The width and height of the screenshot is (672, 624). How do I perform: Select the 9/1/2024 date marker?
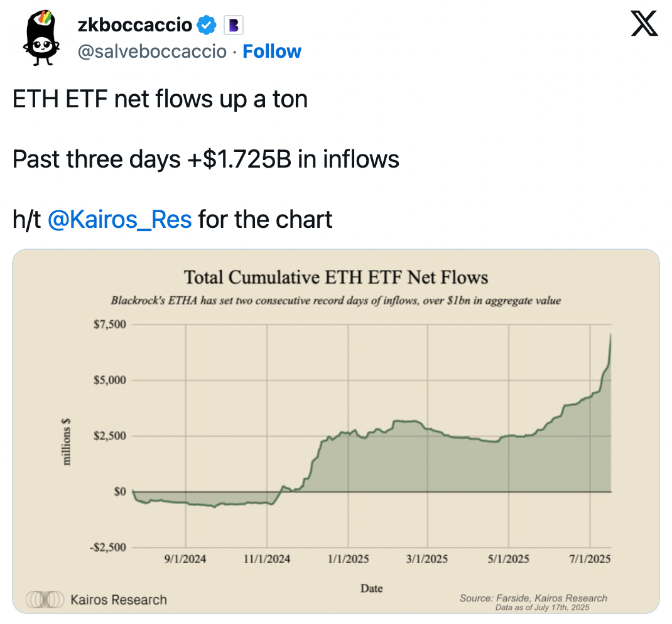(185, 559)
